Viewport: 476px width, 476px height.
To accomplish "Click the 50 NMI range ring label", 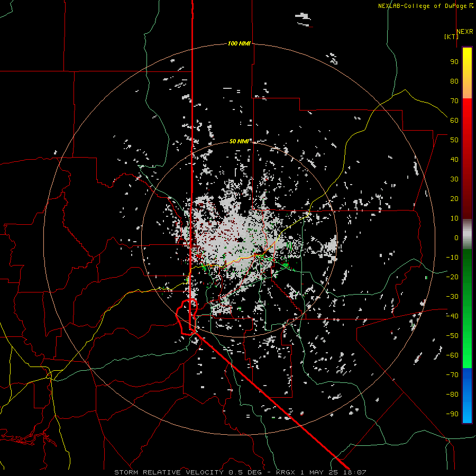I will click(x=239, y=141).
